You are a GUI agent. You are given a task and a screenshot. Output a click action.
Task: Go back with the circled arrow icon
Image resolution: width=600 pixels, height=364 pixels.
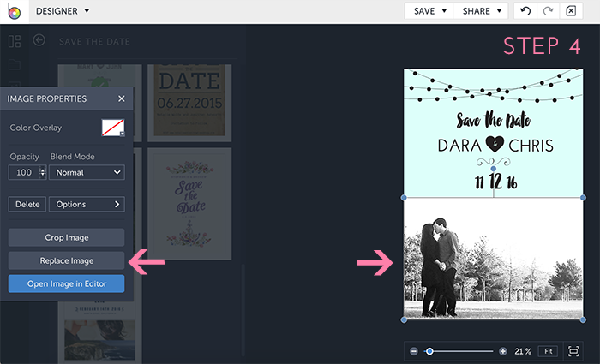(39, 40)
